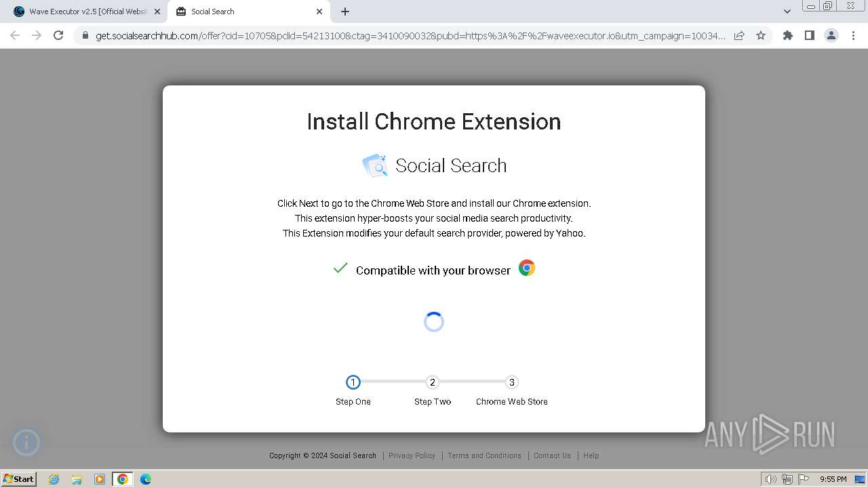Share this page icon
Image resolution: width=868 pixels, height=488 pixels.
pos(739,36)
